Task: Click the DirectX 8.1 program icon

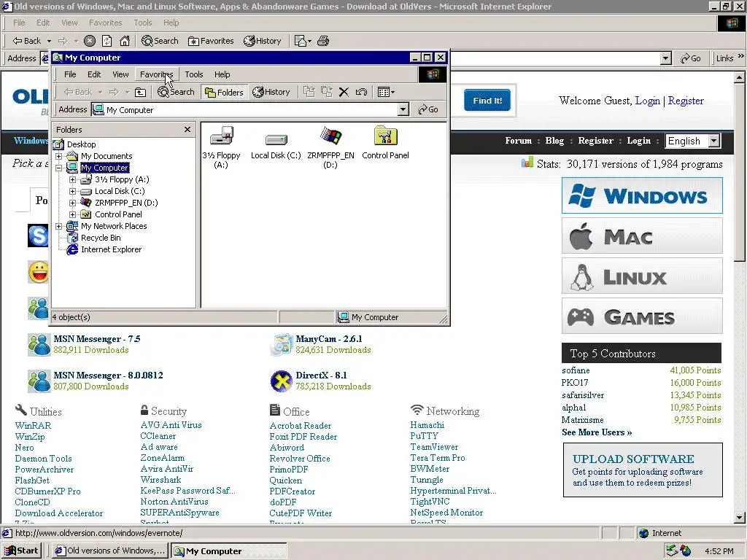Action: [x=281, y=381]
